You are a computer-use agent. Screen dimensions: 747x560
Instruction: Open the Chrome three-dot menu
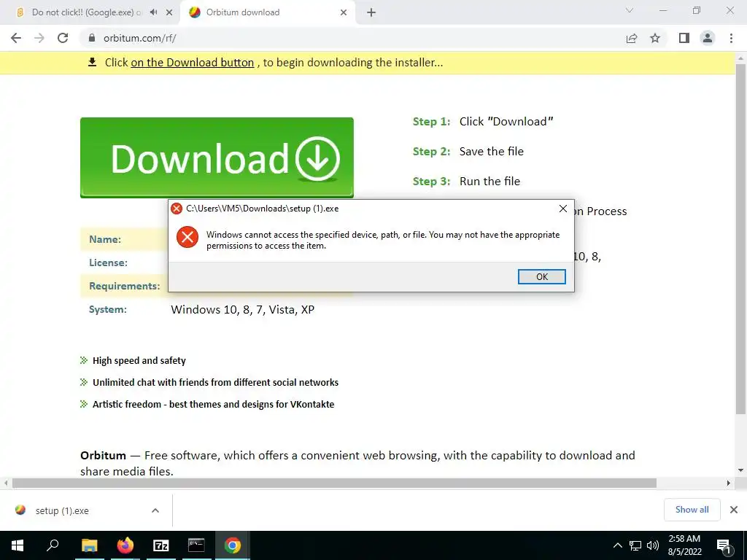click(x=731, y=38)
